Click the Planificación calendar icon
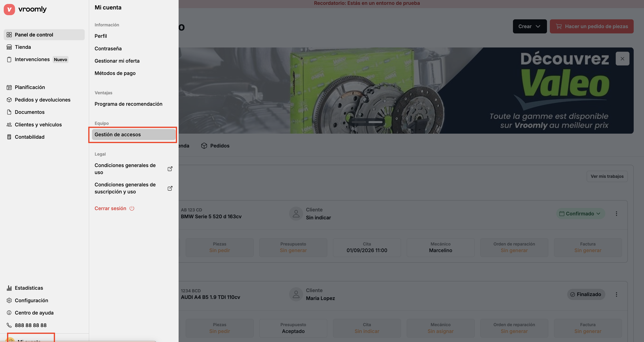 (x=9, y=87)
